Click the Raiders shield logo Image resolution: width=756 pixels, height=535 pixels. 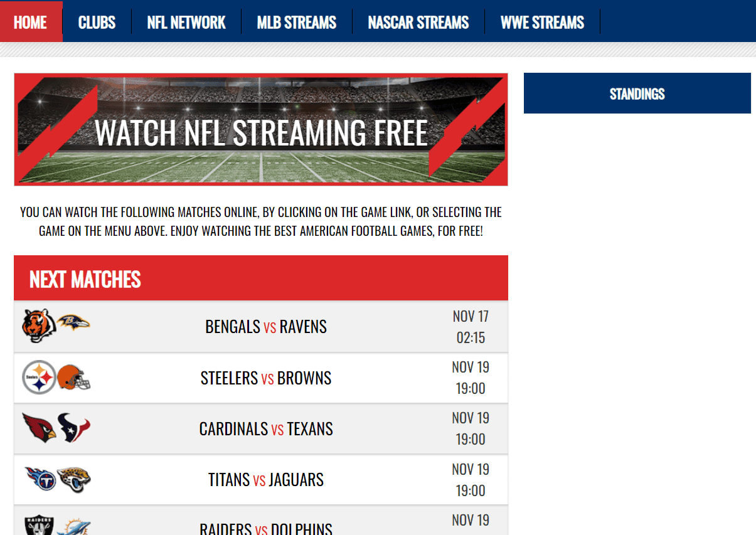click(39, 526)
